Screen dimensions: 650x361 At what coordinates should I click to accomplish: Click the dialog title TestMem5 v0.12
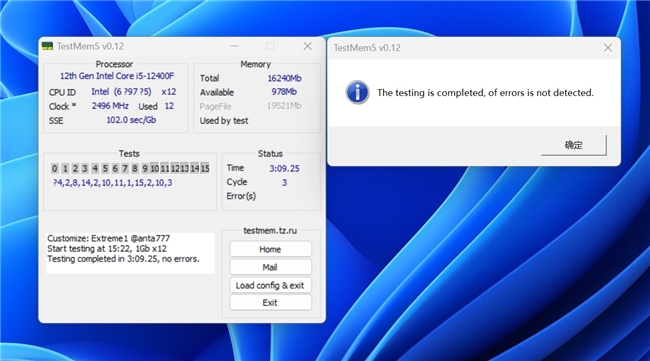(367, 48)
